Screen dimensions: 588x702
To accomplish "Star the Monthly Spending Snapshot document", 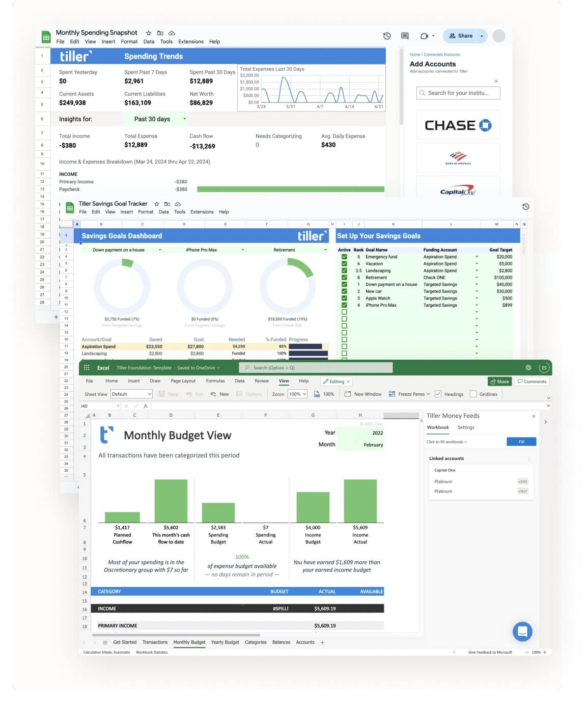I will click(148, 33).
